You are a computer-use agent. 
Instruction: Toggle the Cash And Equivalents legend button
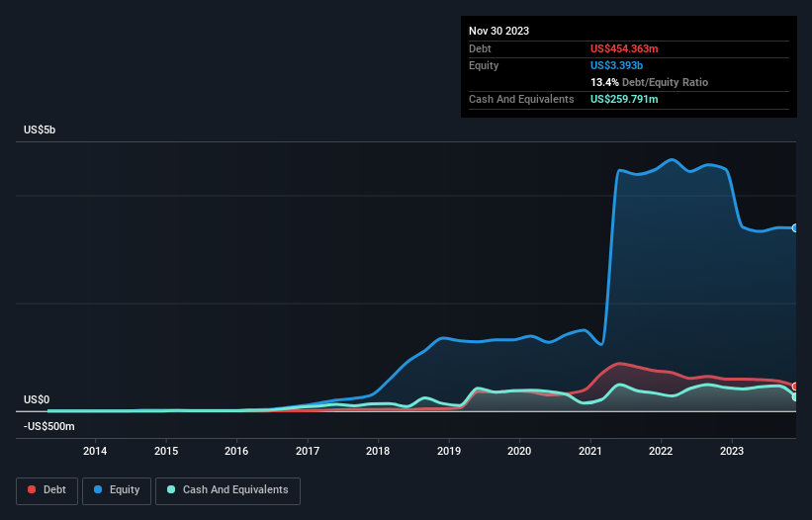tap(227, 490)
